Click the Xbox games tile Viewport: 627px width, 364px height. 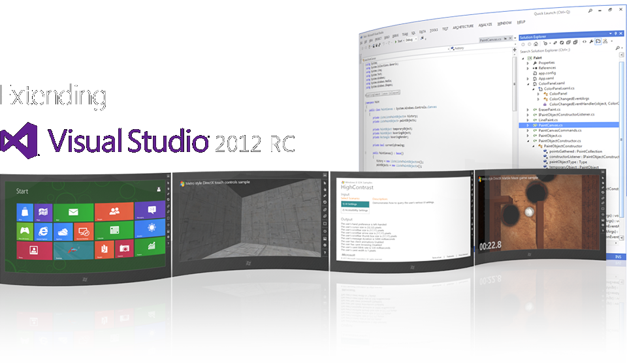25,231
